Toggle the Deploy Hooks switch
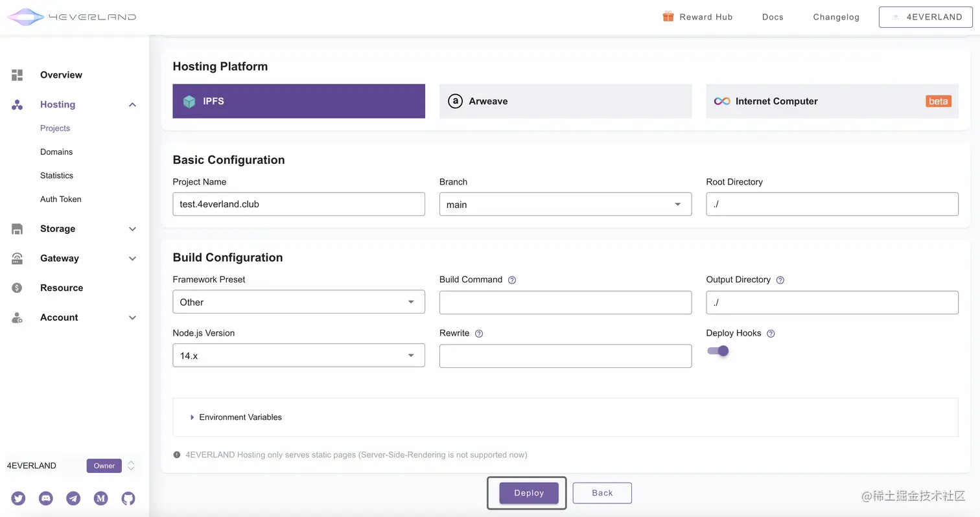The height and width of the screenshot is (517, 980). point(718,350)
